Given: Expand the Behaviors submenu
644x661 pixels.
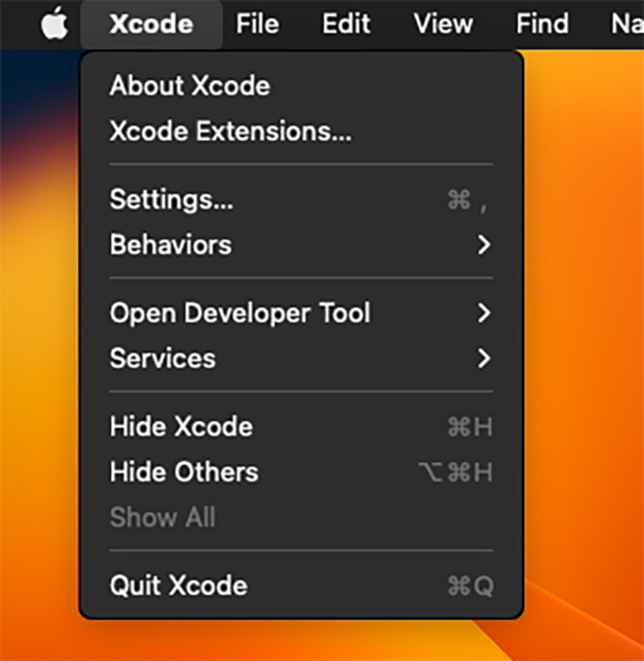Looking at the screenshot, I should click(x=170, y=245).
